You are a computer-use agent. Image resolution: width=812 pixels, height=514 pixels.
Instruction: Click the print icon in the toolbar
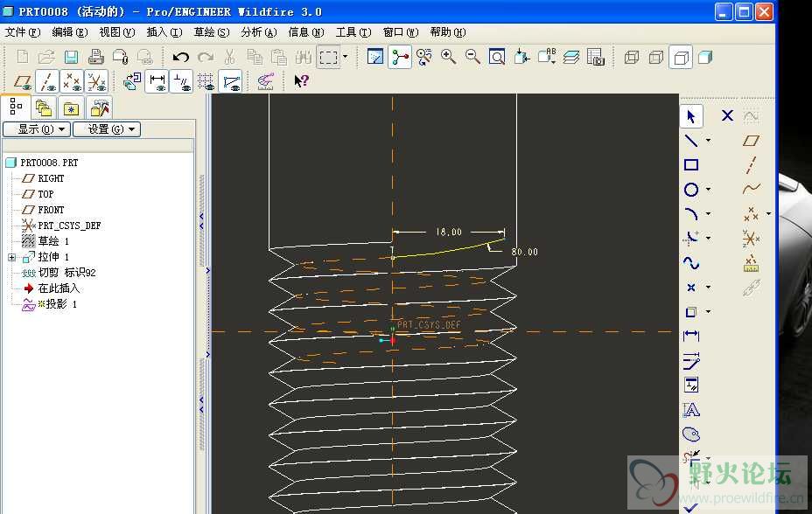[95, 57]
